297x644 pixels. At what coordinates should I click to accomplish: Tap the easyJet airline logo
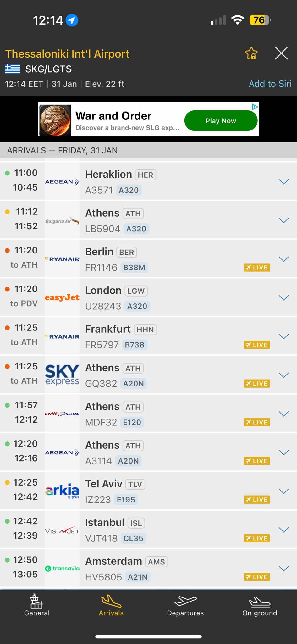pos(62,297)
